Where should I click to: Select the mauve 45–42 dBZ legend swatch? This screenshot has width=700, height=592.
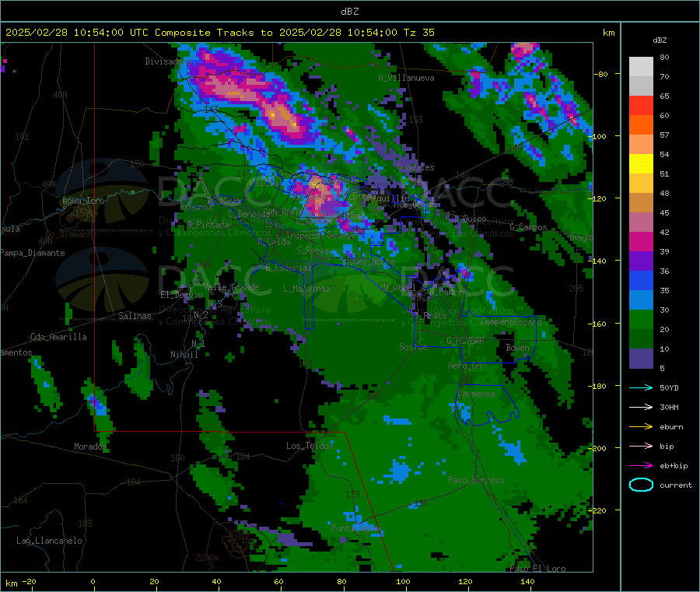(x=641, y=222)
